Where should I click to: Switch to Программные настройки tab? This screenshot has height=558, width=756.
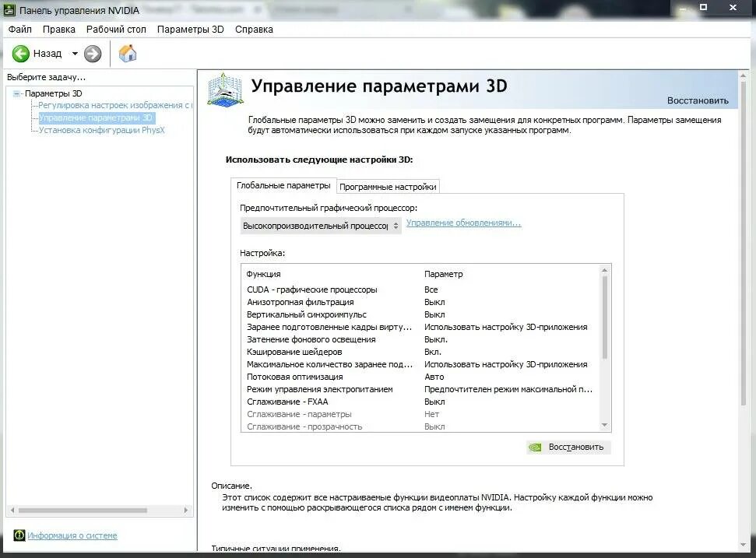tap(388, 187)
